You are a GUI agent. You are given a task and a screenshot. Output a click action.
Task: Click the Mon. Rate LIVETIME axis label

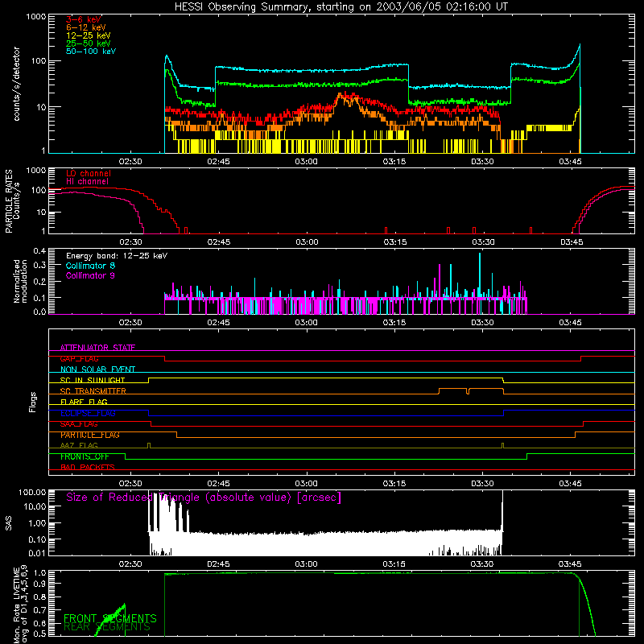(x=21, y=604)
